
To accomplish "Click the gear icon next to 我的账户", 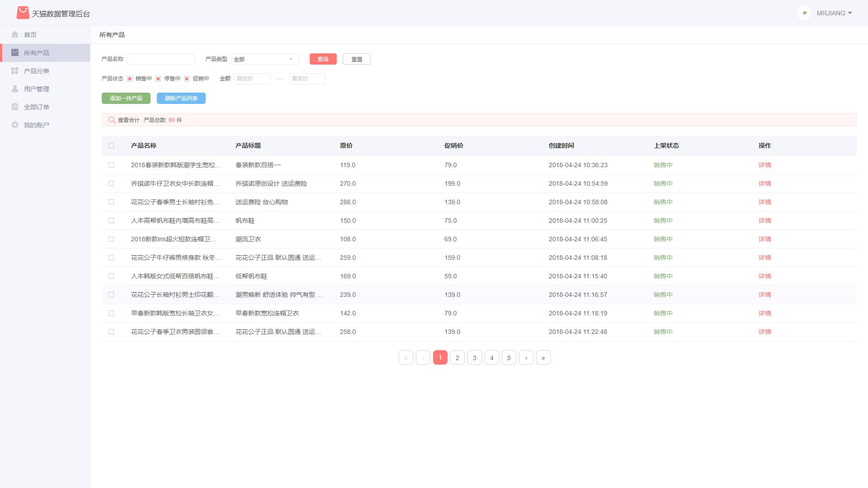I will [15, 125].
